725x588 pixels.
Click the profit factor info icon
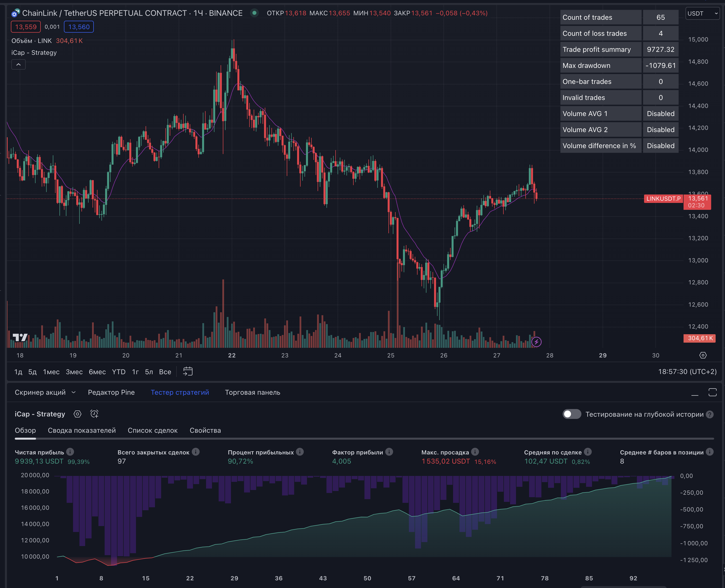[389, 452]
